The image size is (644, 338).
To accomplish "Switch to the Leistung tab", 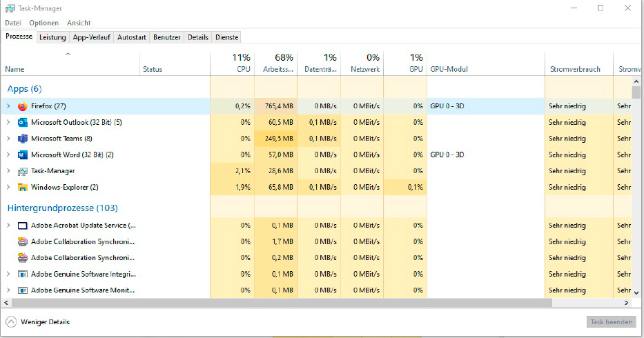I will pyautogui.click(x=52, y=37).
